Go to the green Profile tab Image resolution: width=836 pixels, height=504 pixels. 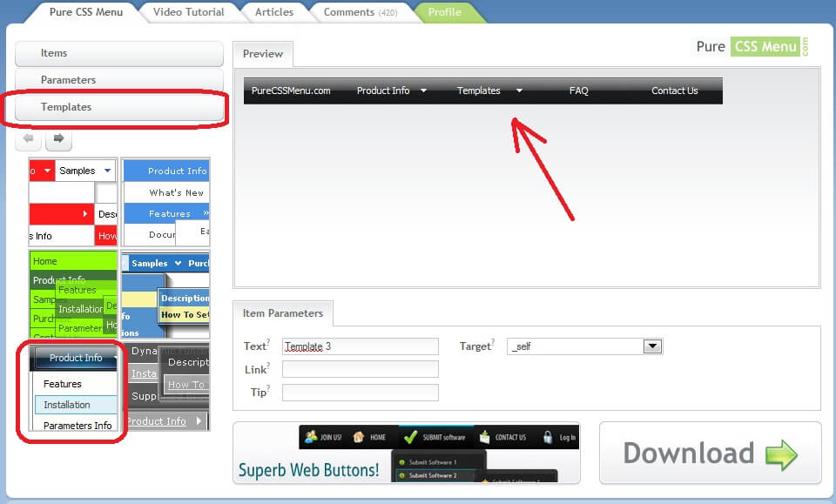pyautogui.click(x=445, y=11)
